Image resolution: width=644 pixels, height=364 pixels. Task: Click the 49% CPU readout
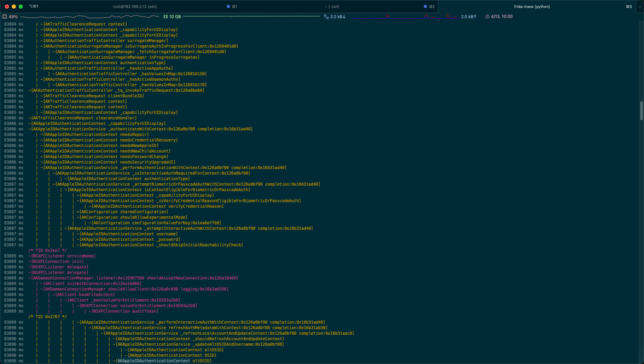click(13, 17)
